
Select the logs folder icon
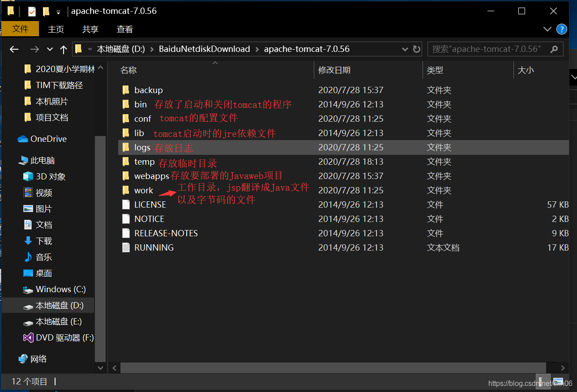[x=126, y=147]
